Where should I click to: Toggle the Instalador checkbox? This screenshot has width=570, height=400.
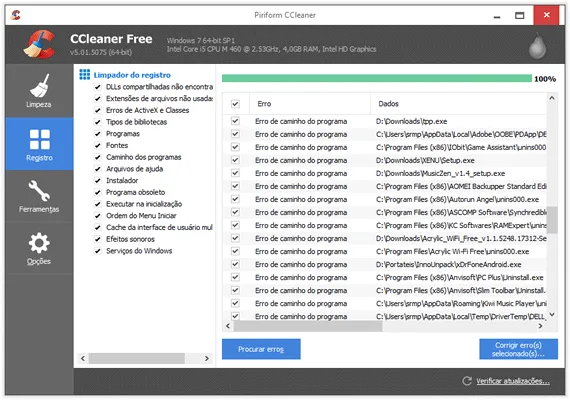(97, 180)
